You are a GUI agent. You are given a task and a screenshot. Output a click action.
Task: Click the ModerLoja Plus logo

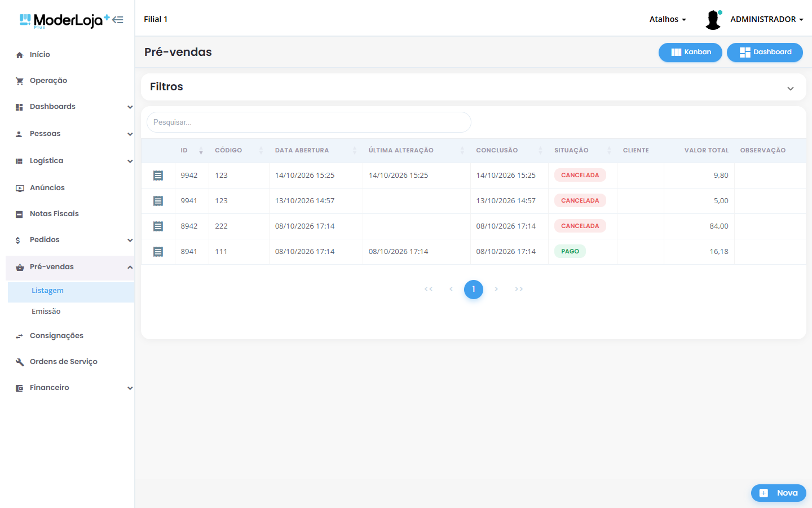click(x=65, y=20)
